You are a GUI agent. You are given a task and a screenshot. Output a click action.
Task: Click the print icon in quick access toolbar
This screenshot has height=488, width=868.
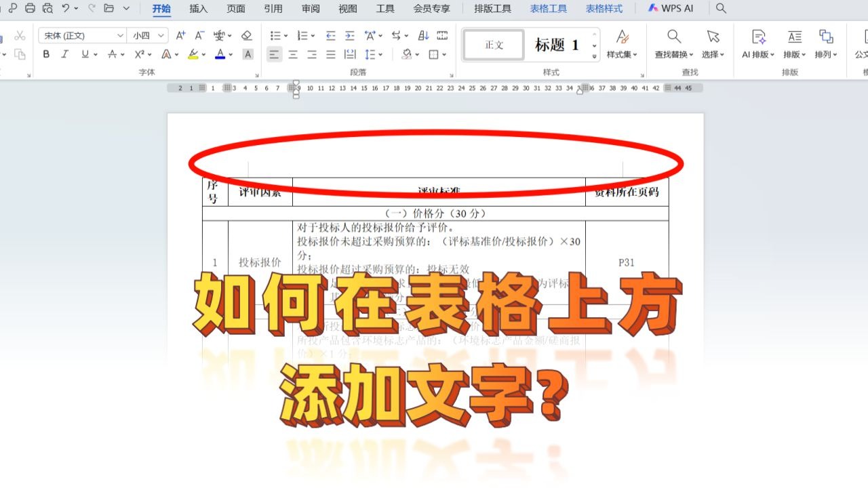pos(30,8)
